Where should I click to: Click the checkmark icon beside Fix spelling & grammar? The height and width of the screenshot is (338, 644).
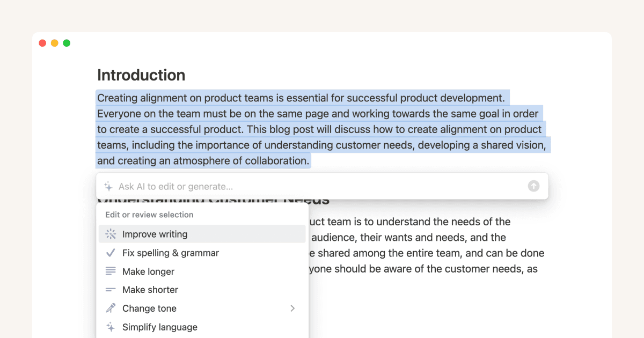pos(110,253)
